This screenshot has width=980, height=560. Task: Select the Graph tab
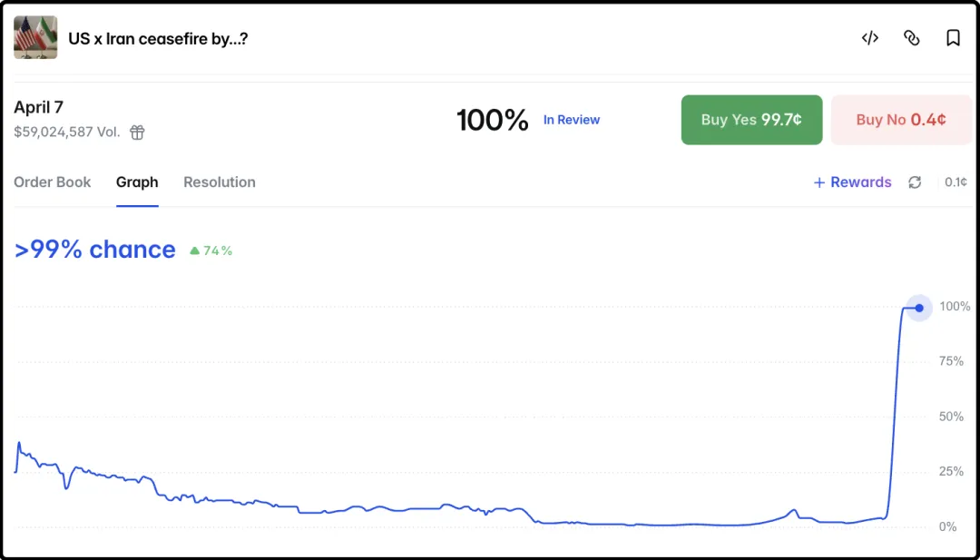pos(137,182)
